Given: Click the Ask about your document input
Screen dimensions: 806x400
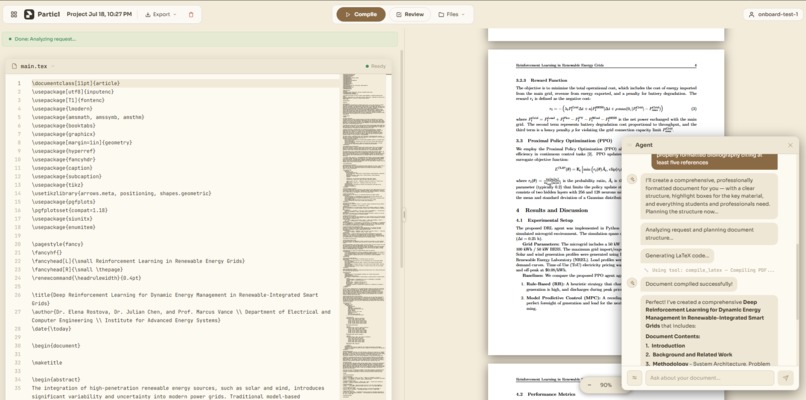Looking at the screenshot, I should point(709,378).
